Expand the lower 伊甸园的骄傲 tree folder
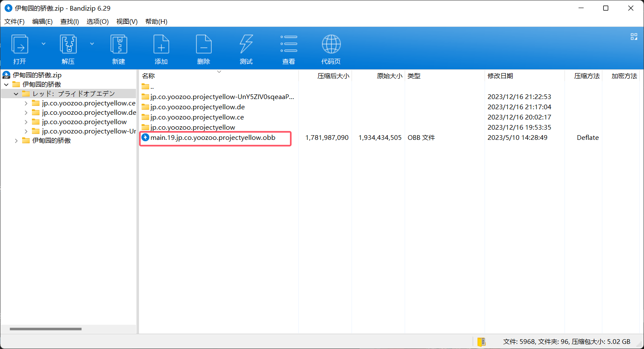Screen dimensions: 644x349 point(16,141)
